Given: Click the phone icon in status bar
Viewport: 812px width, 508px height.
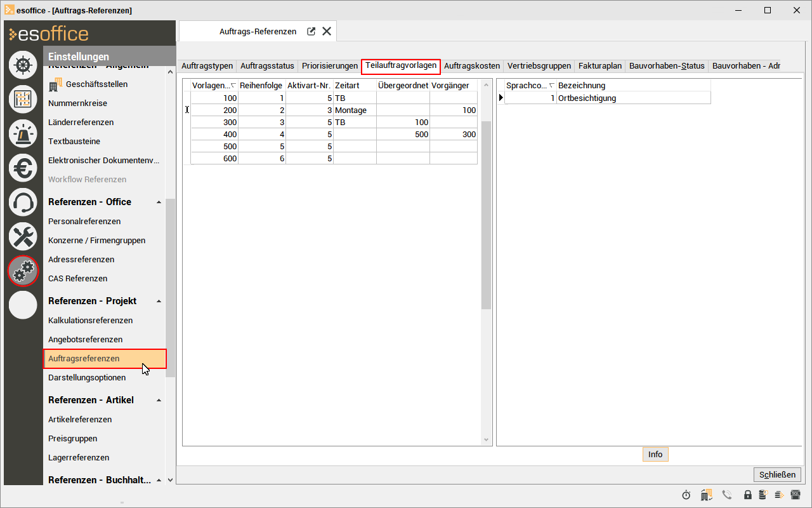Looking at the screenshot, I should (x=727, y=495).
